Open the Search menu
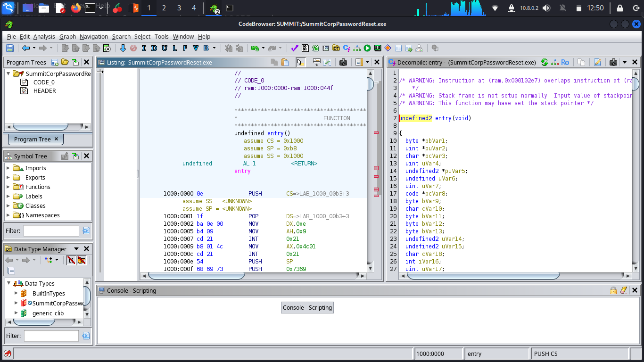The image size is (644, 362). pos(121,36)
